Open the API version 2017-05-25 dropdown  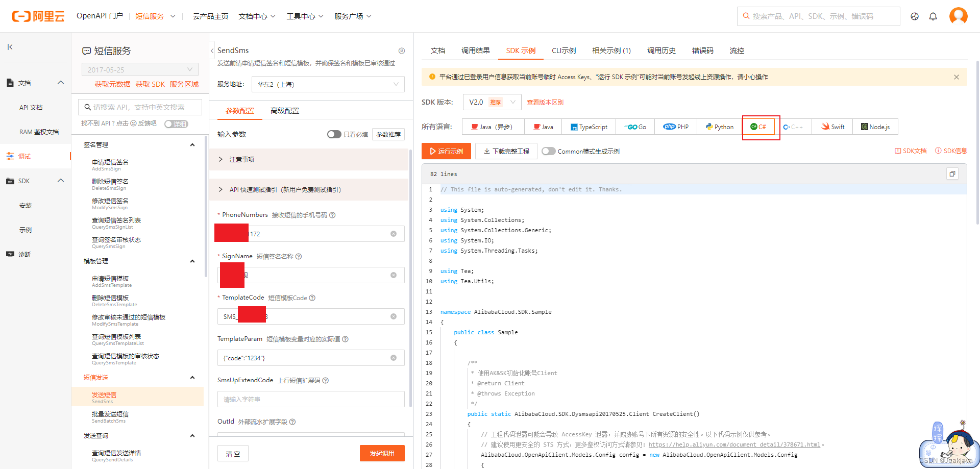(140, 70)
